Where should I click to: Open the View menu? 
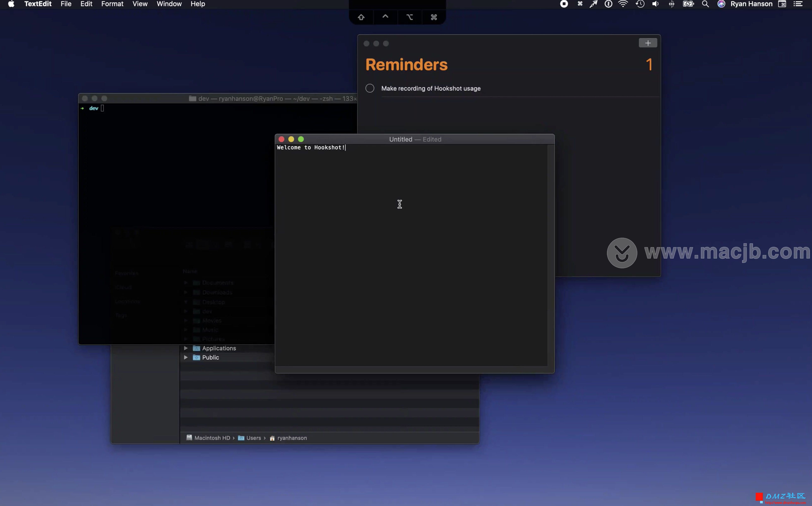140,4
